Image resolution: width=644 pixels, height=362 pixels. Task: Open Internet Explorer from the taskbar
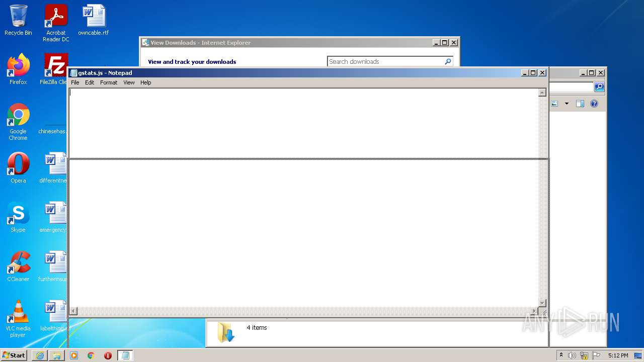click(40, 355)
